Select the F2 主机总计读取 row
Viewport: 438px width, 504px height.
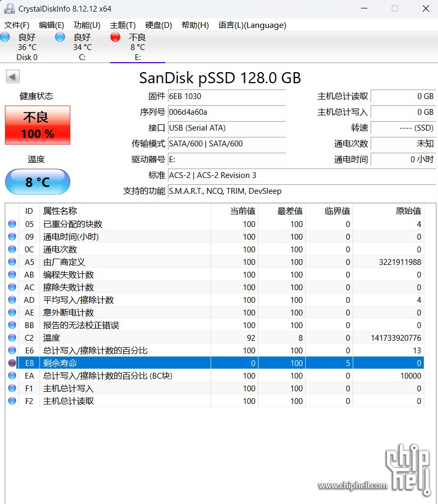[x=215, y=401]
